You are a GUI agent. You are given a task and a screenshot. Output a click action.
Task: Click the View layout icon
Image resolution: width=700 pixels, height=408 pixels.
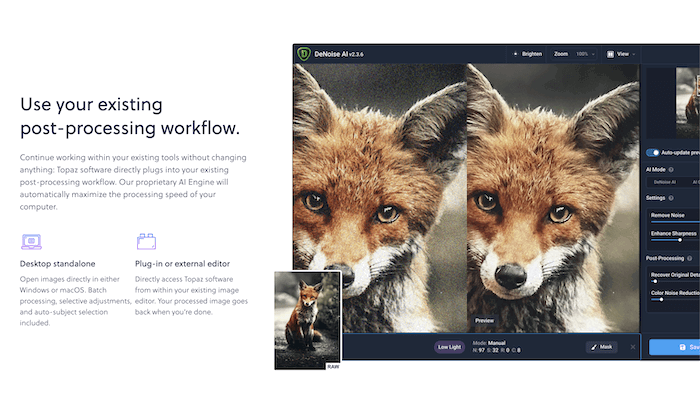610,53
